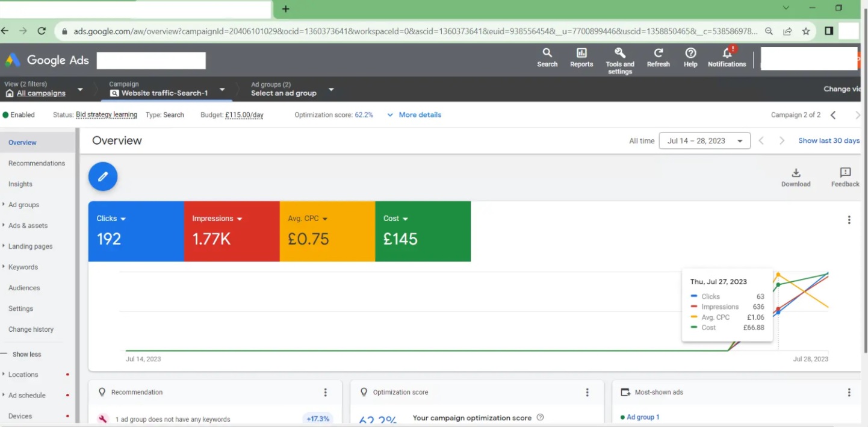
Task: Open Audiences in the left menu
Action: click(24, 288)
